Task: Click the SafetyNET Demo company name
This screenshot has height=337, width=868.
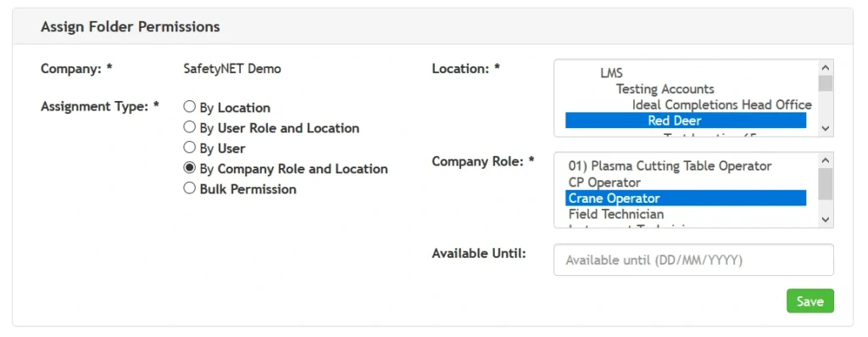Action: [x=232, y=69]
